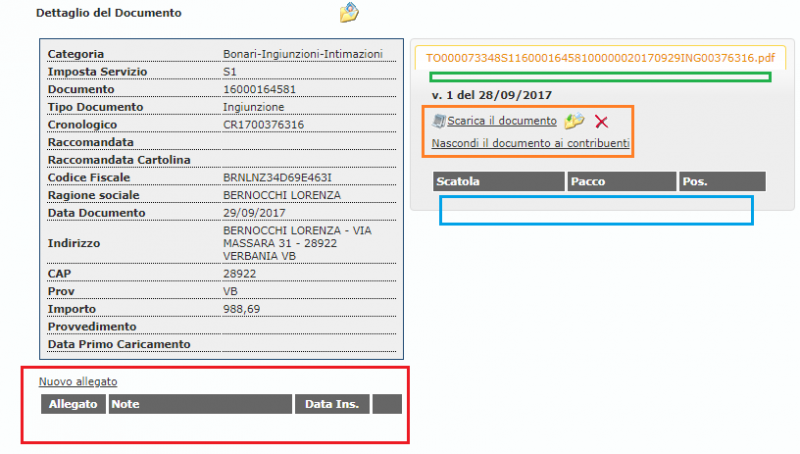Image resolution: width=800 pixels, height=454 pixels.
Task: Click the version text v. 1 del 28/09/2017
Action: click(492, 95)
